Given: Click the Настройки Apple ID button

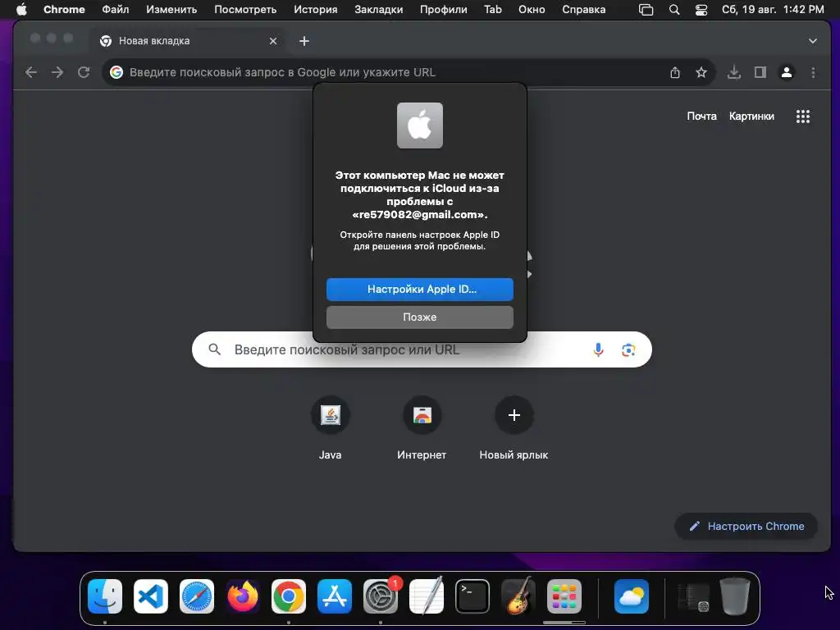Looking at the screenshot, I should point(420,290).
